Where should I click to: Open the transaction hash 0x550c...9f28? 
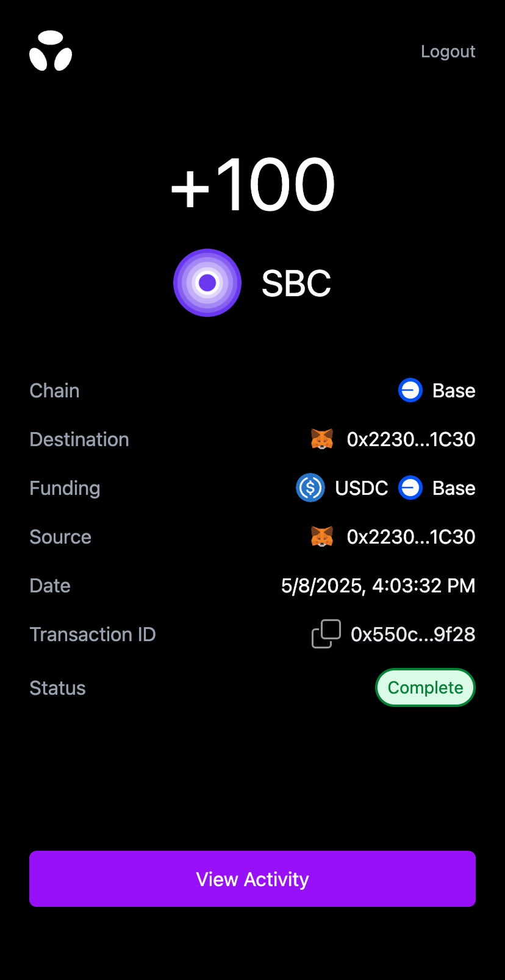[413, 634]
